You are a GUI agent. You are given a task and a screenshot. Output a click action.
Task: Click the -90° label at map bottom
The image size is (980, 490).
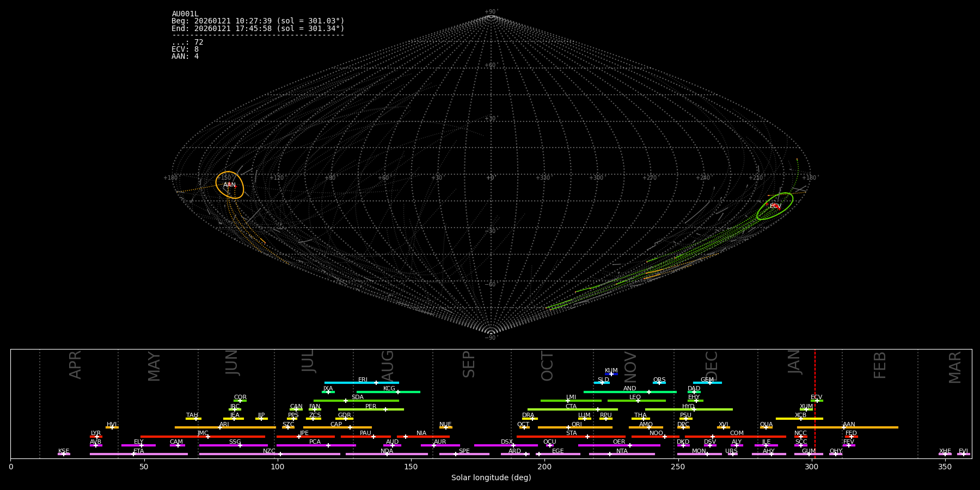point(491,338)
